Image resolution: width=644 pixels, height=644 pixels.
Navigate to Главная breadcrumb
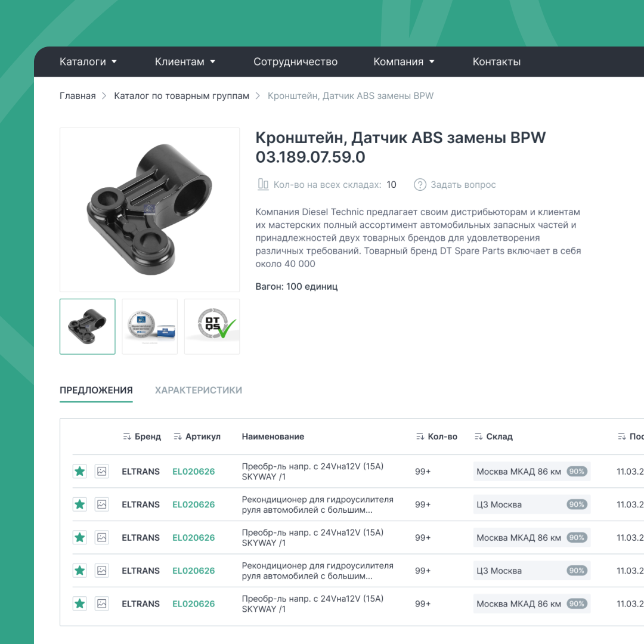[x=78, y=95]
